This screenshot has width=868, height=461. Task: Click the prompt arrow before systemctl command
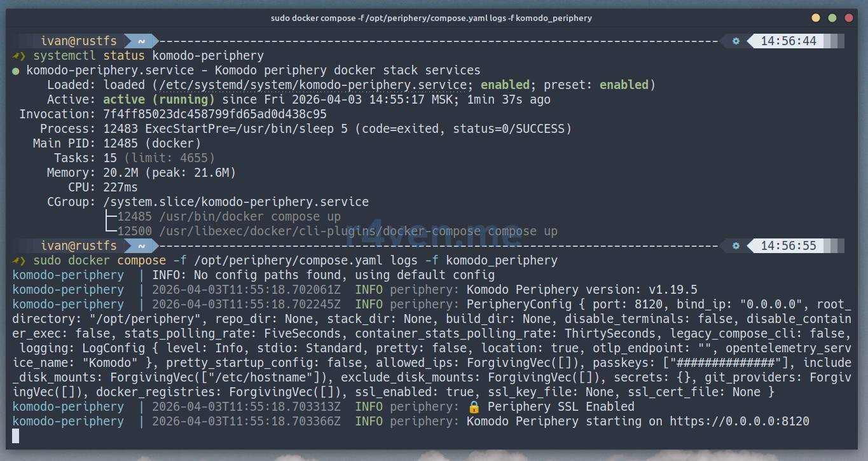tap(19, 56)
